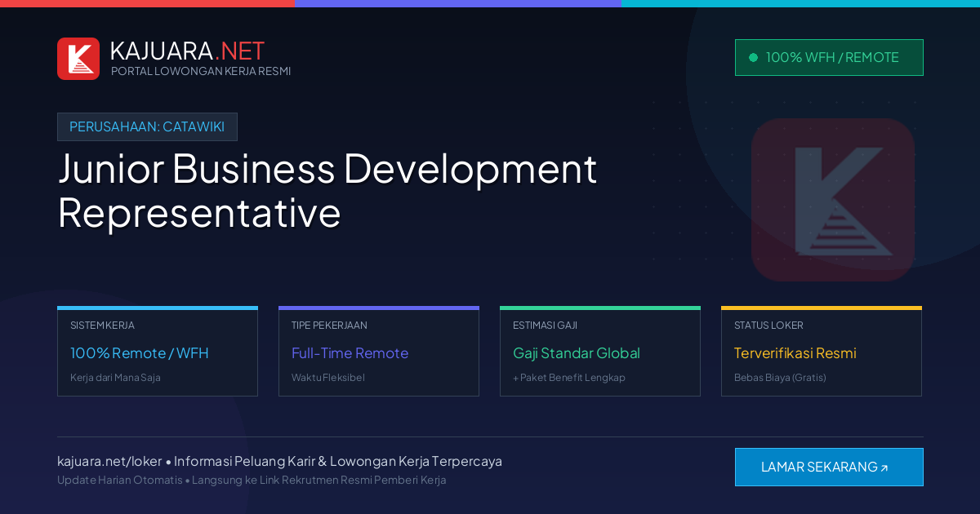Click the large faded Kajuara logo graphic
The height and width of the screenshot is (514, 980).
coord(833,200)
